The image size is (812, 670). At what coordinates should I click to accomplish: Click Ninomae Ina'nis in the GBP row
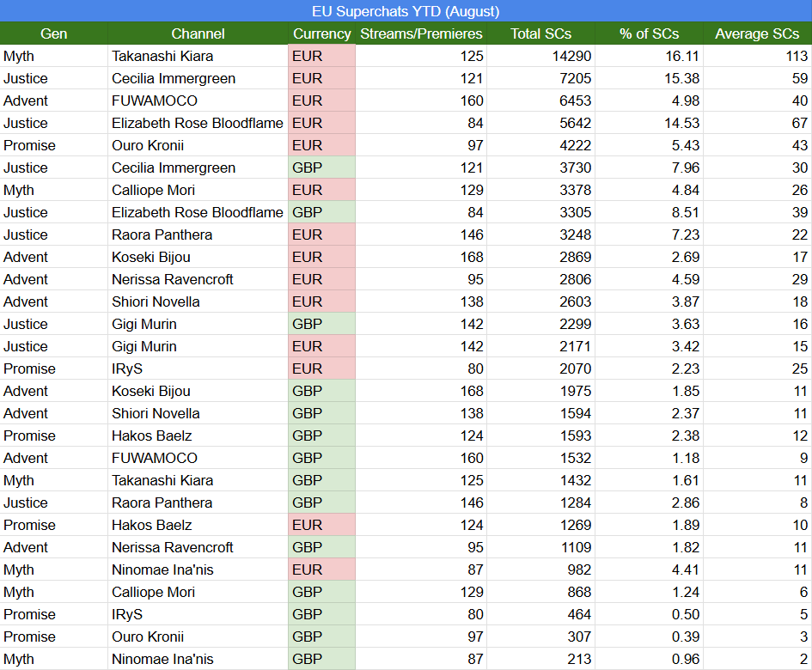tap(162, 659)
